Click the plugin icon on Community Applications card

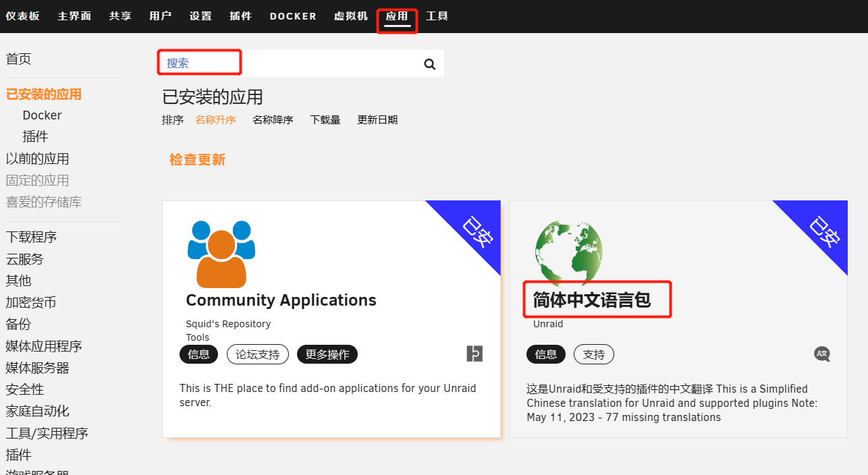[x=474, y=354]
